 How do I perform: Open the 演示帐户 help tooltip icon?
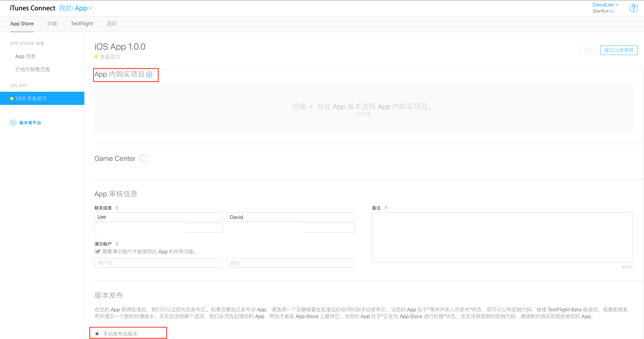tap(117, 244)
